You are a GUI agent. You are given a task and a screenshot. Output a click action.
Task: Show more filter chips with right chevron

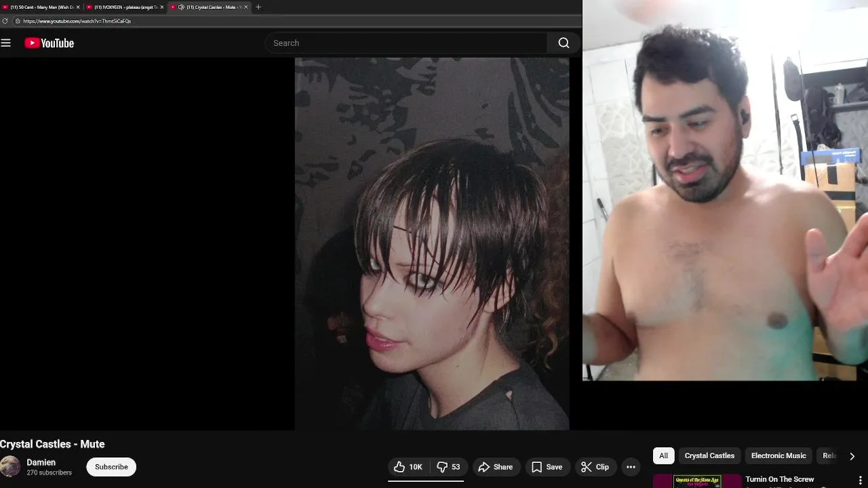[852, 456]
